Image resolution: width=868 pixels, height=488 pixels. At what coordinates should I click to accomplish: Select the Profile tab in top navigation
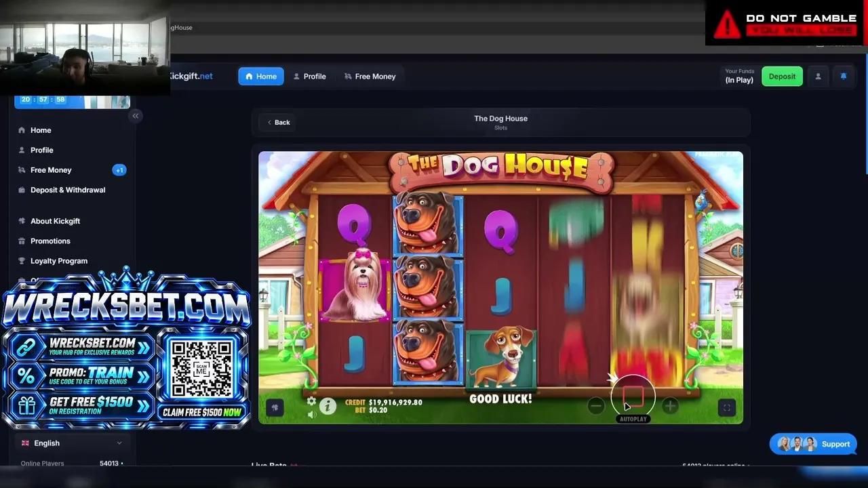pyautogui.click(x=309, y=77)
